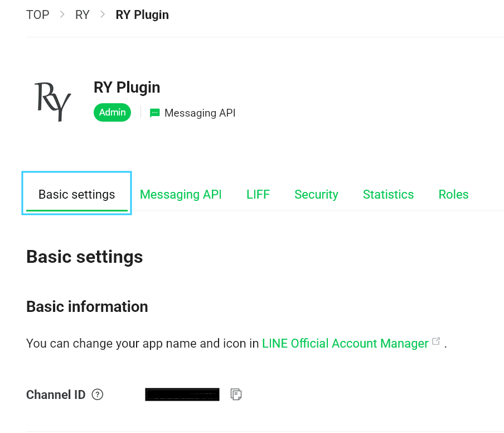
Task: Navigate to RY provider in breadcrumb
Action: [x=83, y=15]
